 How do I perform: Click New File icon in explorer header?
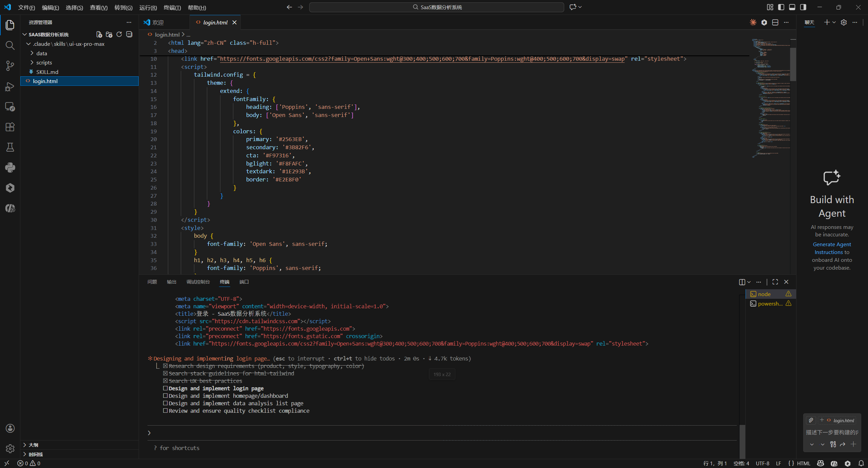point(99,34)
